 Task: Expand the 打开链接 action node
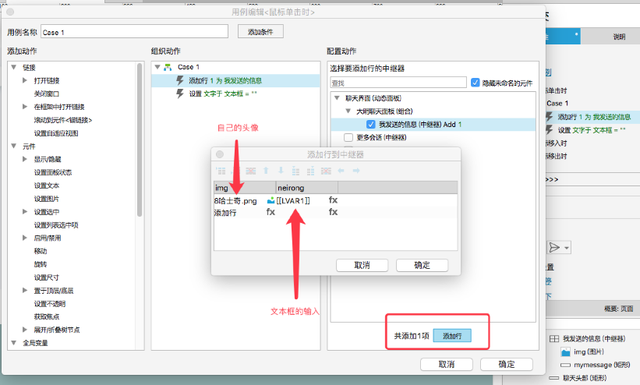(x=25, y=80)
